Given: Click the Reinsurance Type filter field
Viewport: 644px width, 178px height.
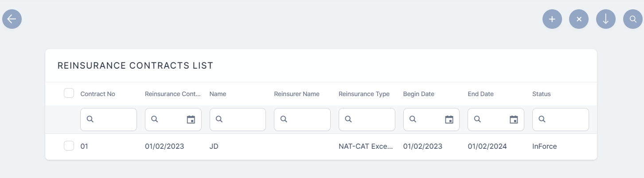Looking at the screenshot, I should click(x=371, y=120).
